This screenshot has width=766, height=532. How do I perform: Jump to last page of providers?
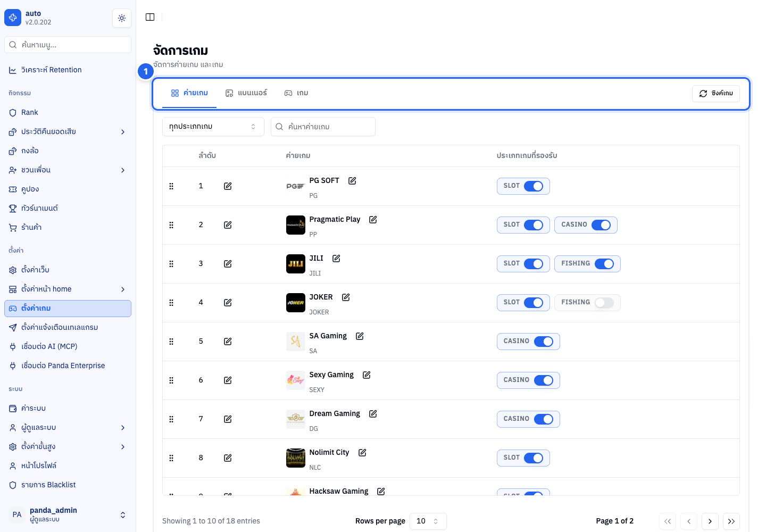pyautogui.click(x=731, y=521)
